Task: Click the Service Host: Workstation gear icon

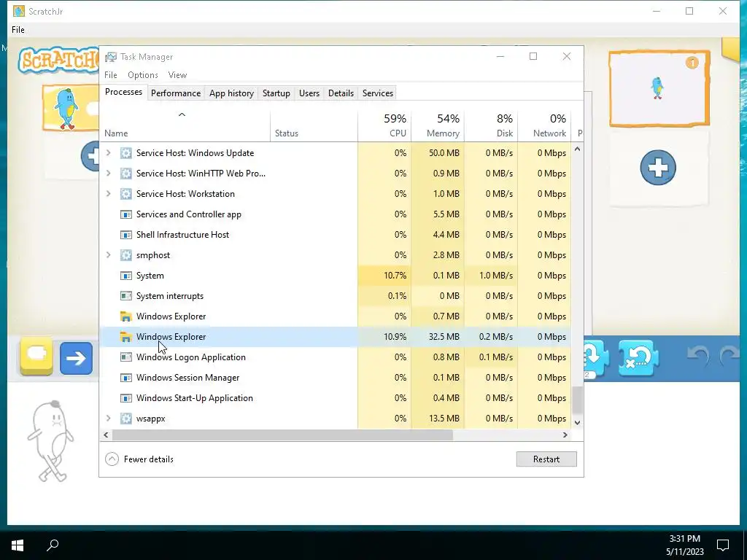Action: click(125, 194)
